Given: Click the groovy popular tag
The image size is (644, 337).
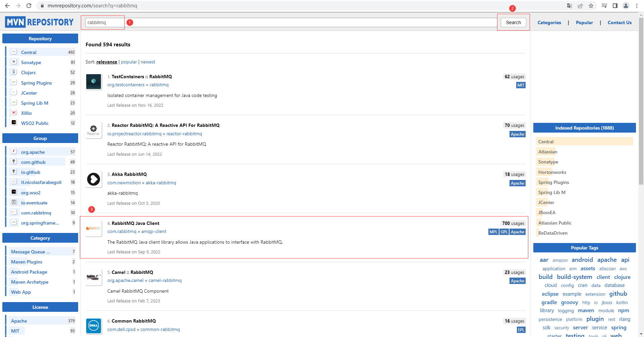Looking at the screenshot, I should click(x=570, y=302).
